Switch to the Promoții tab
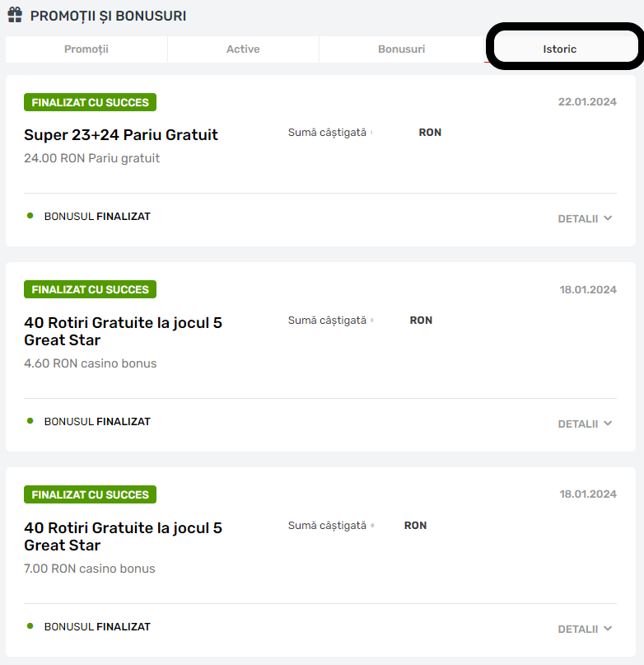This screenshot has height=665, width=644. 86,49
